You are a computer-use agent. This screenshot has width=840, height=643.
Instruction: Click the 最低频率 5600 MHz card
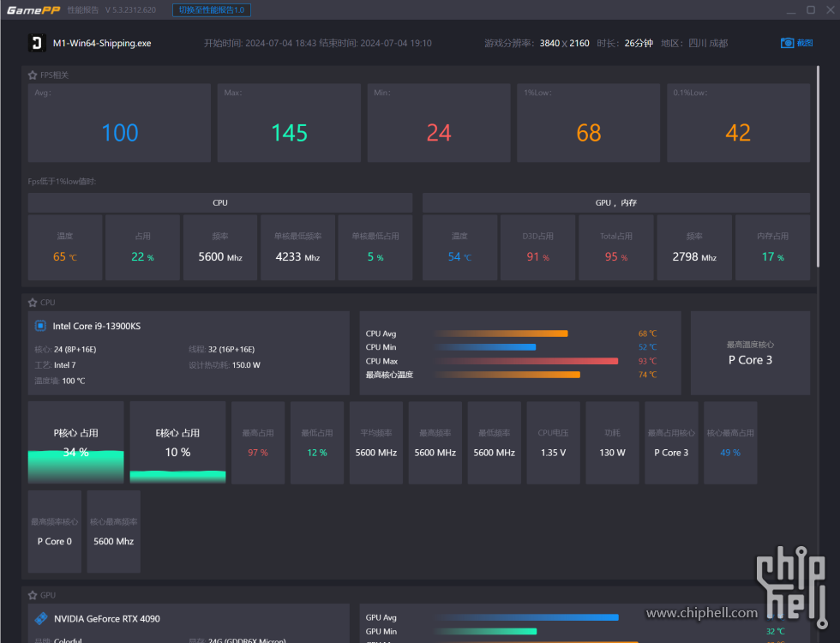coord(494,442)
